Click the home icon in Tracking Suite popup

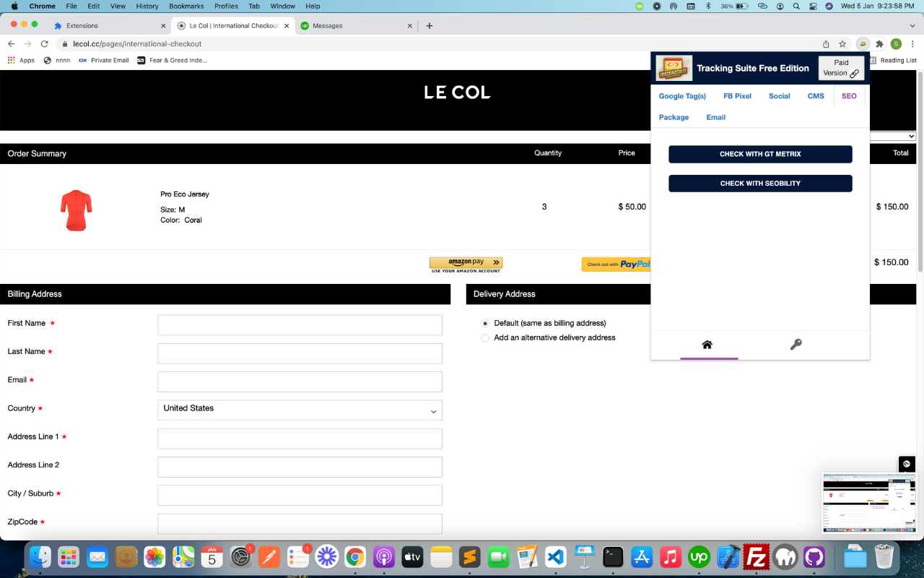[707, 345]
